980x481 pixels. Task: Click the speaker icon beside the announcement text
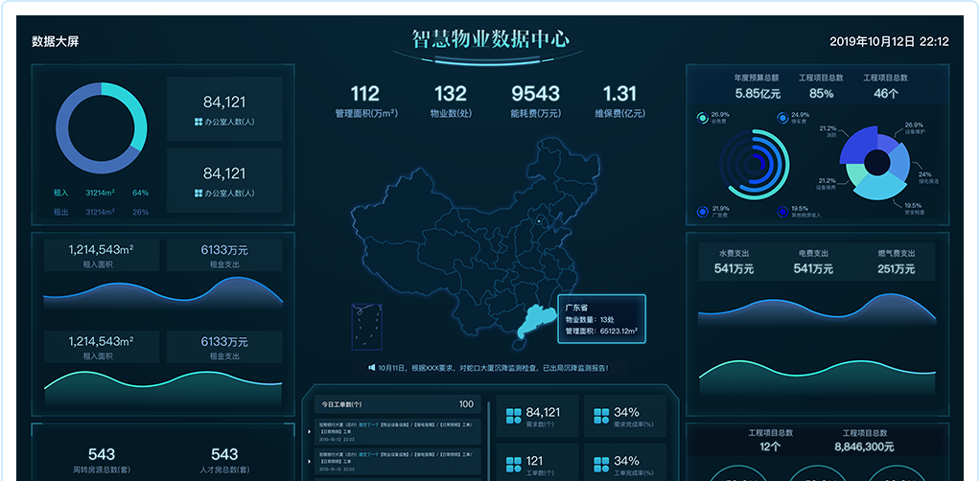tap(371, 368)
